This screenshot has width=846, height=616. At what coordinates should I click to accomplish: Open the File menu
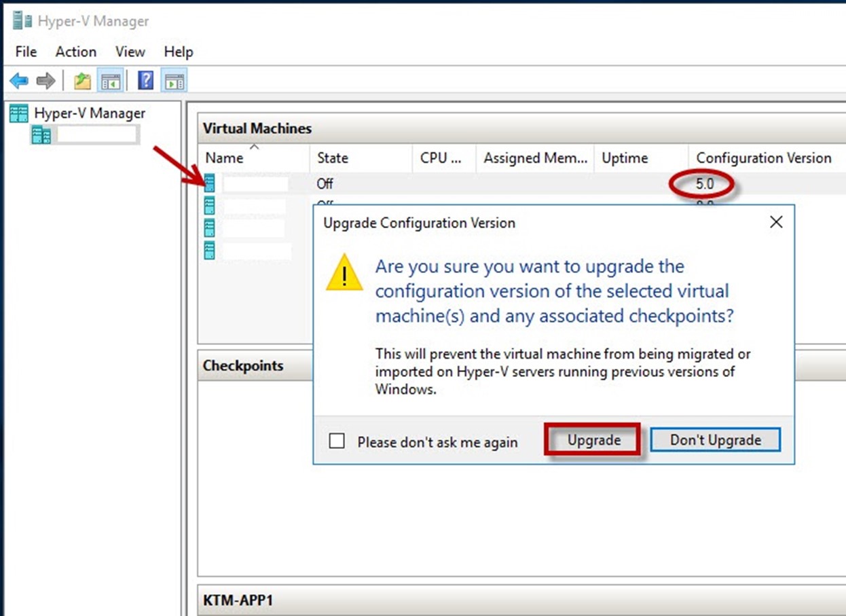point(26,52)
